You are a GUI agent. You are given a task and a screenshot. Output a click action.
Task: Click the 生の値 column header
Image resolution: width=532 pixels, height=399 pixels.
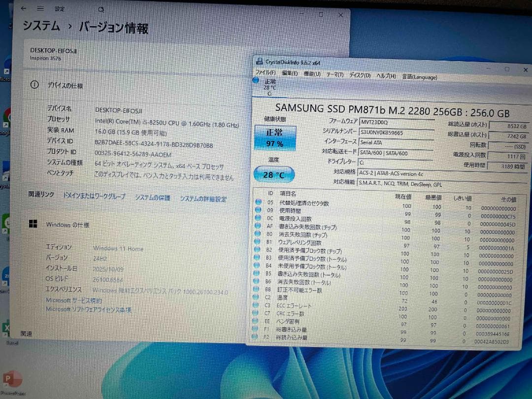(508, 199)
